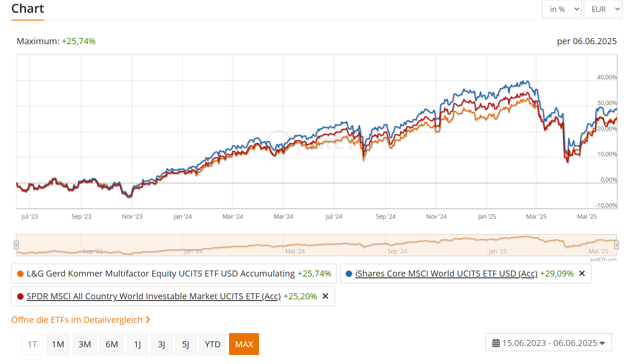Grab the left range slider handle
The image size is (624, 364).
(16, 245)
